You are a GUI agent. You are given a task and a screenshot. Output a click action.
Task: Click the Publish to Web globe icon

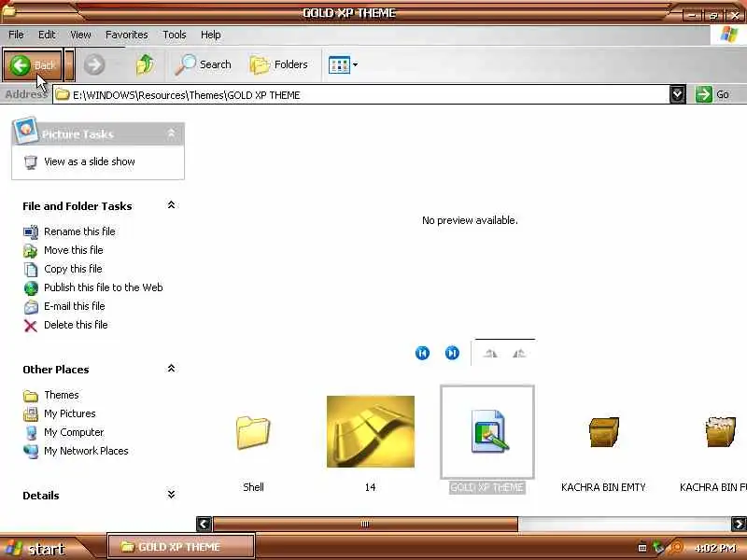[31, 288]
